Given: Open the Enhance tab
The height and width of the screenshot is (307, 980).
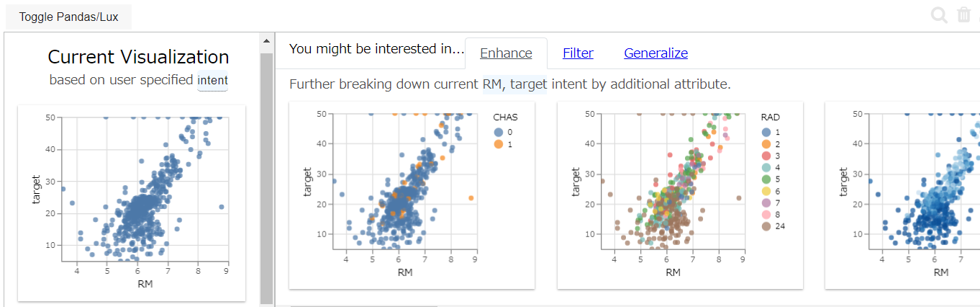Looking at the screenshot, I should coord(506,53).
